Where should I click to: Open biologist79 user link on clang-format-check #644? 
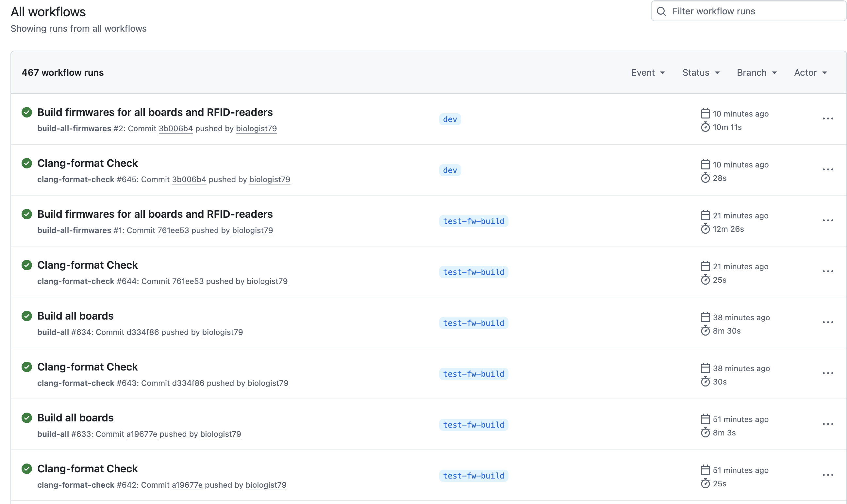(267, 281)
